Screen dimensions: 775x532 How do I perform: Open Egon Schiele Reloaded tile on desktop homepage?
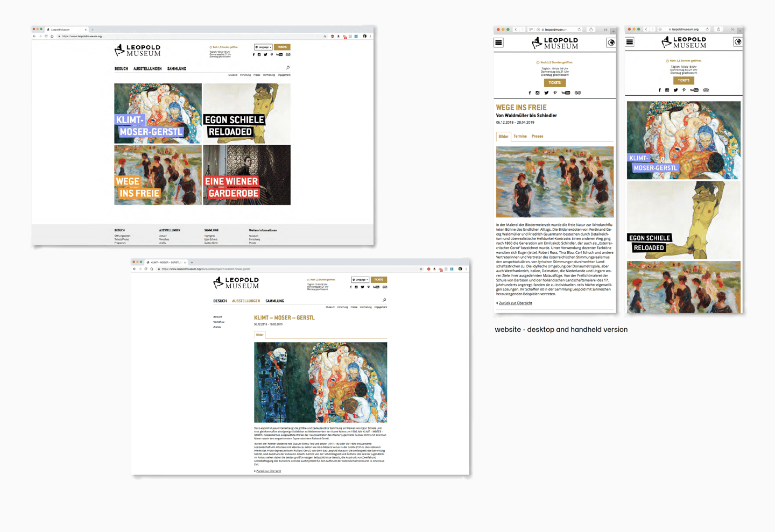click(246, 114)
